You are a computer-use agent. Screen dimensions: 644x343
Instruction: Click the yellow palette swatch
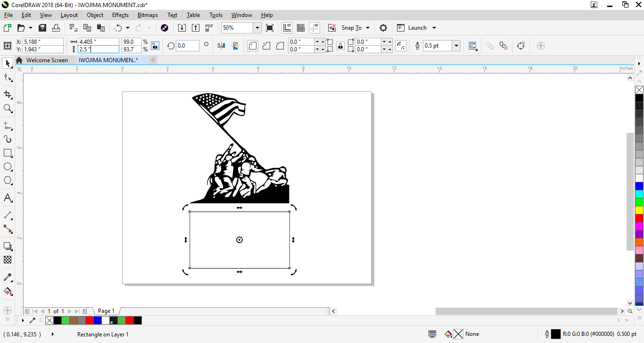pos(639,210)
